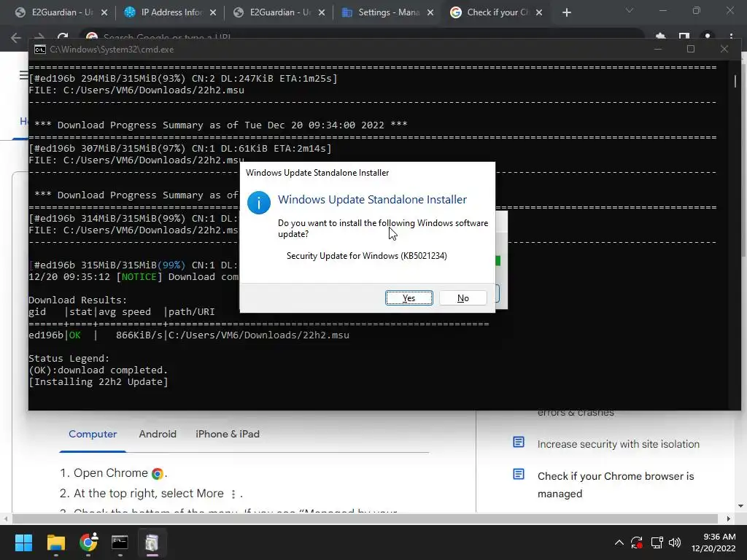Switch to Chrome from taskbar
The image size is (747, 560).
tap(88, 542)
